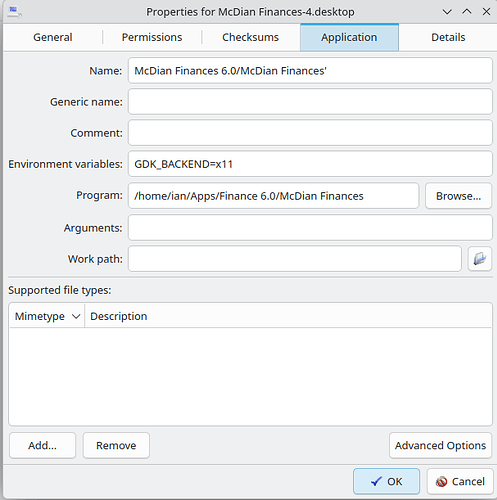Click the window icon in the title bar
This screenshot has height=500, width=497.
14,12
